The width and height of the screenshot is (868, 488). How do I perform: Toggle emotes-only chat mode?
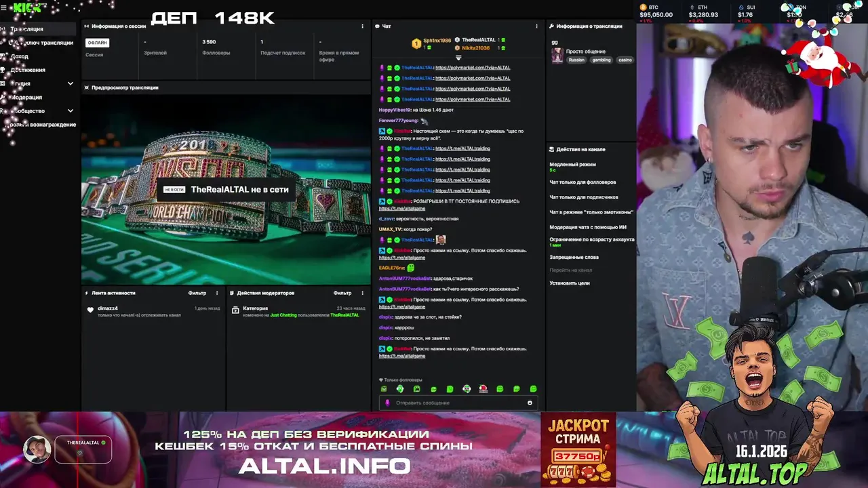tap(591, 212)
